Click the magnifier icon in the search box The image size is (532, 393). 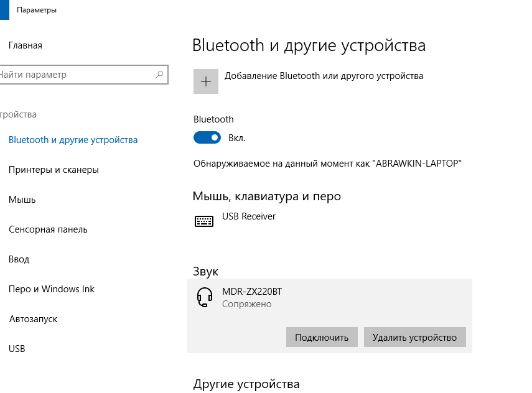coord(159,75)
